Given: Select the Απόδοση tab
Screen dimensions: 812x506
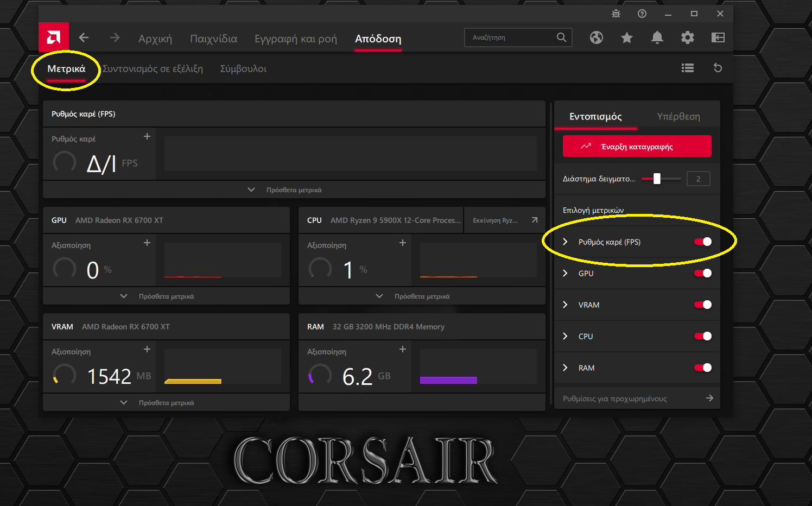Looking at the screenshot, I should click(378, 39).
